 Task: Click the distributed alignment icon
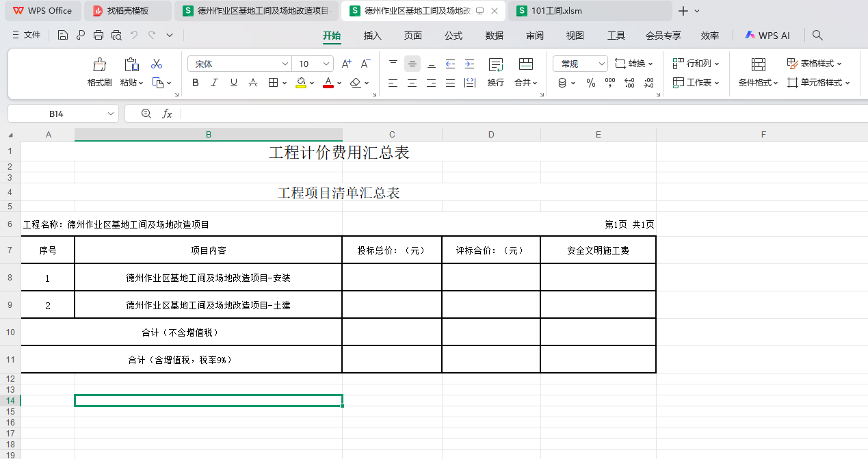pyautogui.click(x=470, y=83)
